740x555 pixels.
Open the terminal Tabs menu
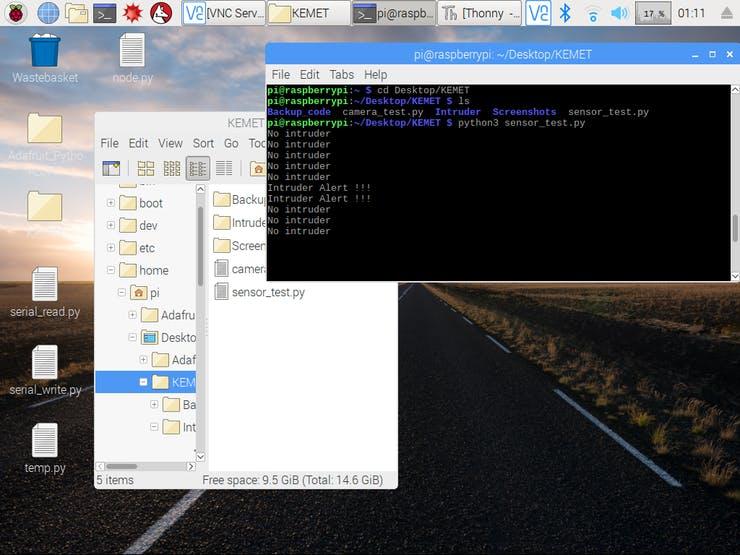pyautogui.click(x=342, y=75)
